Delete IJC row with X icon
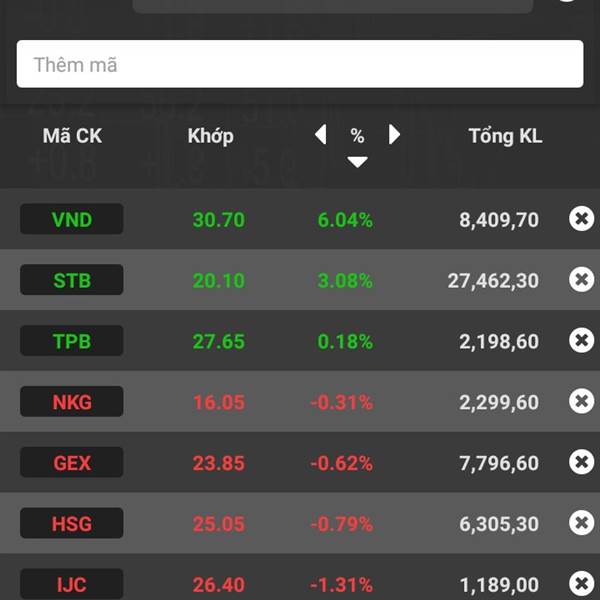Screen dimensions: 600x600 click(x=581, y=584)
